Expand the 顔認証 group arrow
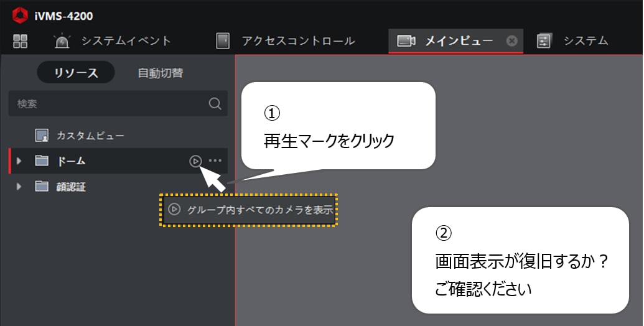The width and height of the screenshot is (644, 326). (19, 187)
